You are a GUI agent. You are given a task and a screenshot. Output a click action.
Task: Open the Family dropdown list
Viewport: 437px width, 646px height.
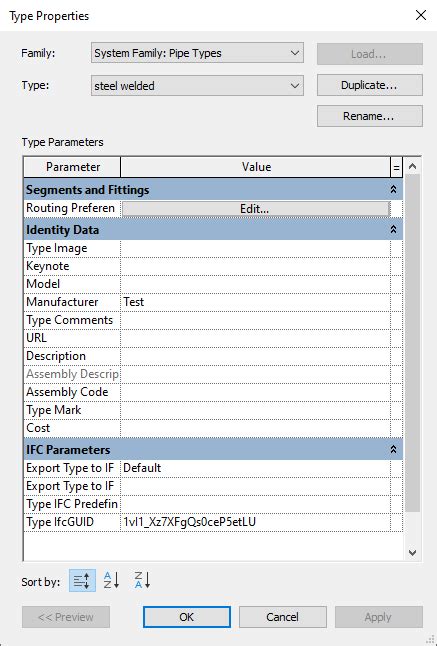tap(197, 53)
